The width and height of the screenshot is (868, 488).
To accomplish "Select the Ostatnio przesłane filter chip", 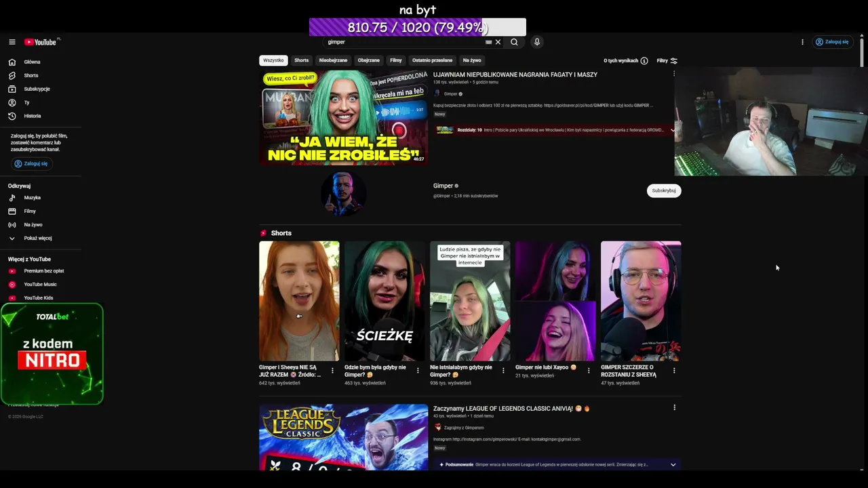I will pos(432,60).
